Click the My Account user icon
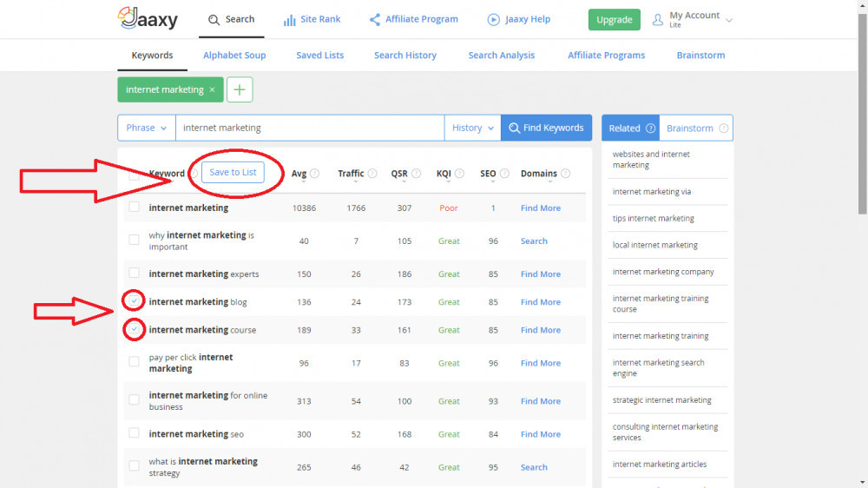This screenshot has width=868, height=488. point(658,20)
